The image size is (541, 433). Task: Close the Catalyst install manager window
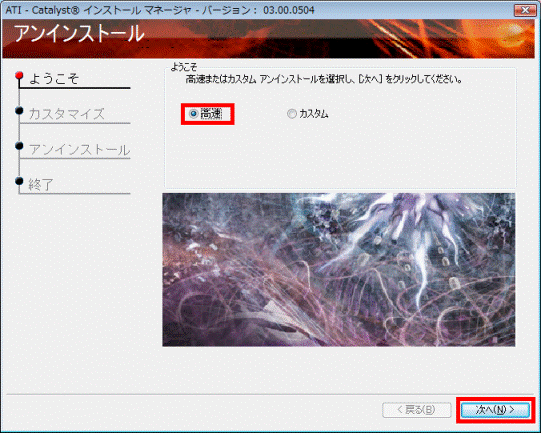tap(525, 10)
